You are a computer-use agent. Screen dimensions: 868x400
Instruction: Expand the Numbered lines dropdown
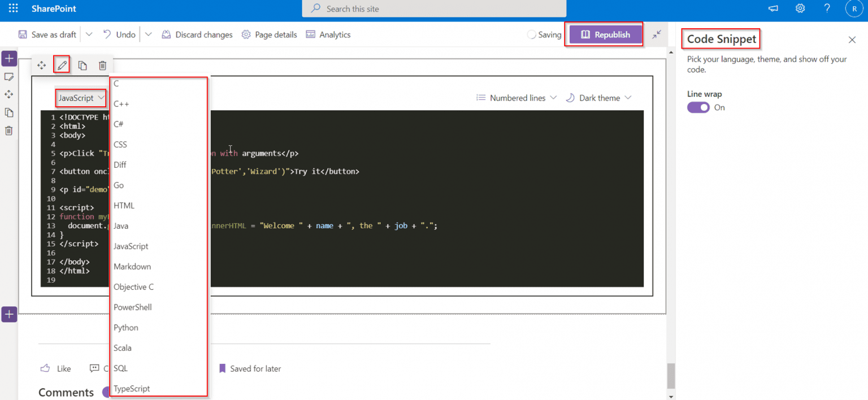coord(516,97)
